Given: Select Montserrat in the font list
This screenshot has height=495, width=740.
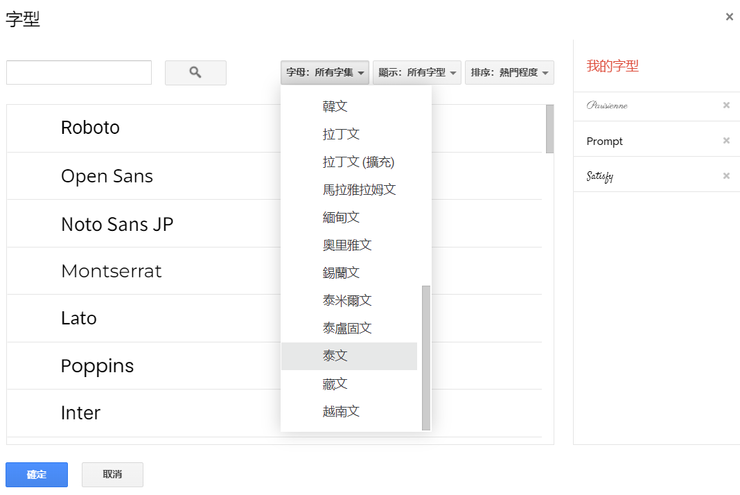Looking at the screenshot, I should click(x=111, y=271).
